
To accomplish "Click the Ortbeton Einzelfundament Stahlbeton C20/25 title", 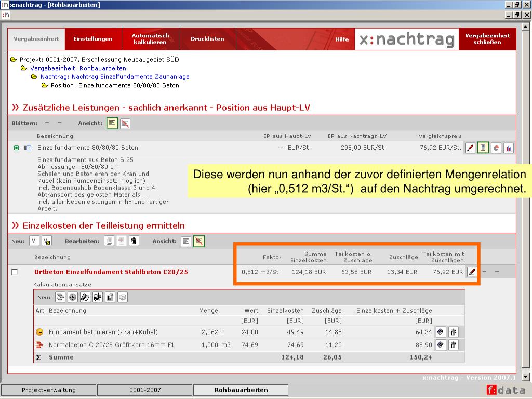I will [111, 272].
